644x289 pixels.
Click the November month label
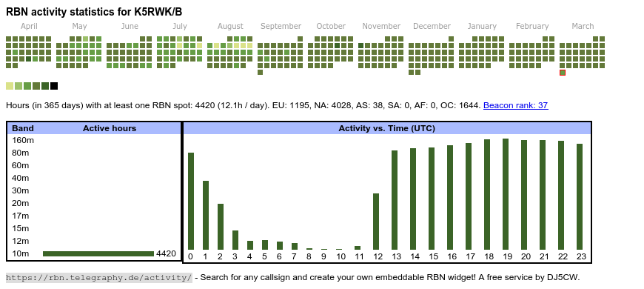(381, 27)
